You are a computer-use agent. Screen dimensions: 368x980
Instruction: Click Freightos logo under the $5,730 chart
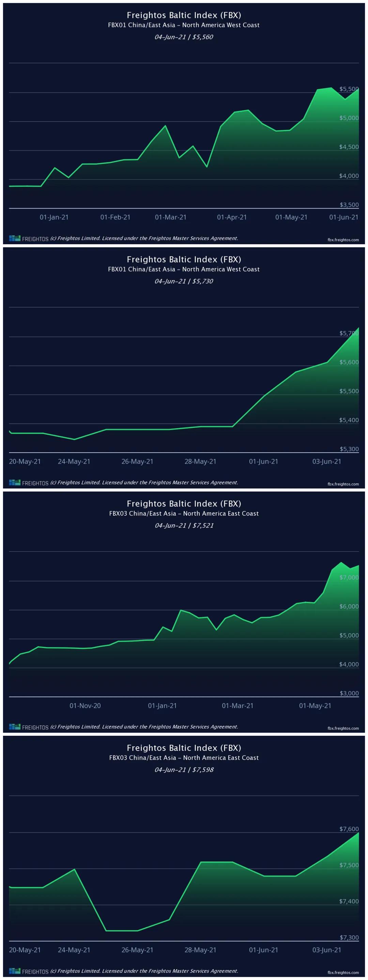tap(29, 483)
